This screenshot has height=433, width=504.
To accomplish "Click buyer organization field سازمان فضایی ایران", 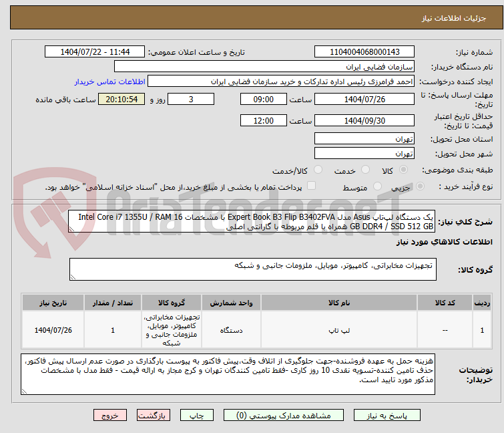I will [x=264, y=67].
